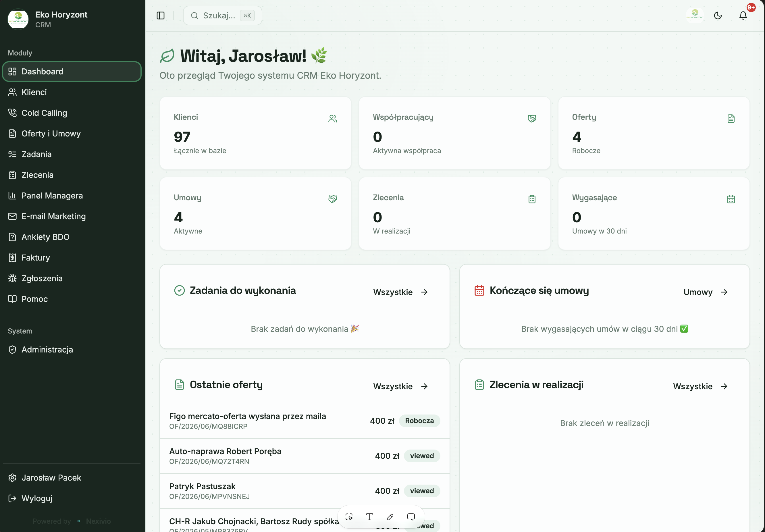Screen dimensions: 765x532
Task: Open Pomoc help section
Action: [x=72, y=299]
